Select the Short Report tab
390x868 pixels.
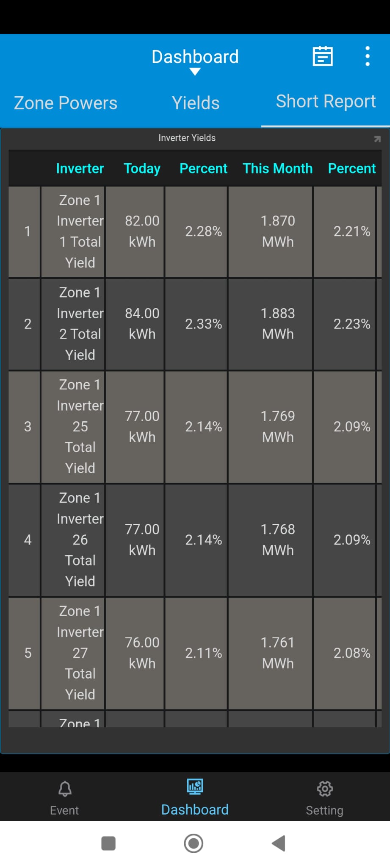(x=326, y=102)
